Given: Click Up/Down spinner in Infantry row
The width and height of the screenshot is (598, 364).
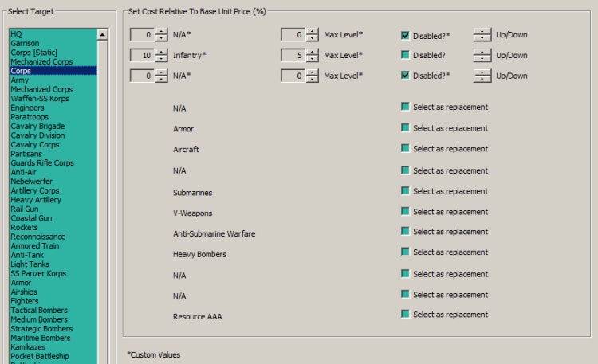Looking at the screenshot, I should 482,56.
